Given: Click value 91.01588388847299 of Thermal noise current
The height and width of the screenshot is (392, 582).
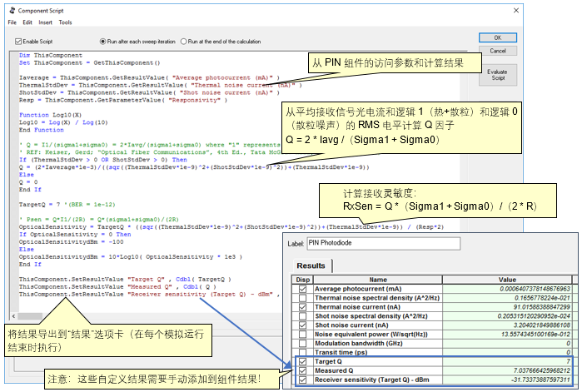Looking at the screenshot, I should tap(542, 307).
